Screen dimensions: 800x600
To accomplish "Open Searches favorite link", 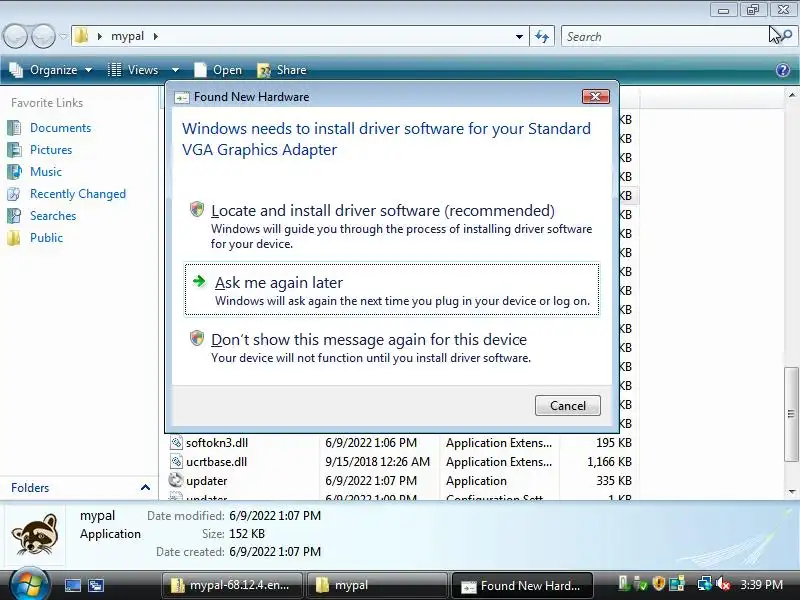I will tap(53, 216).
